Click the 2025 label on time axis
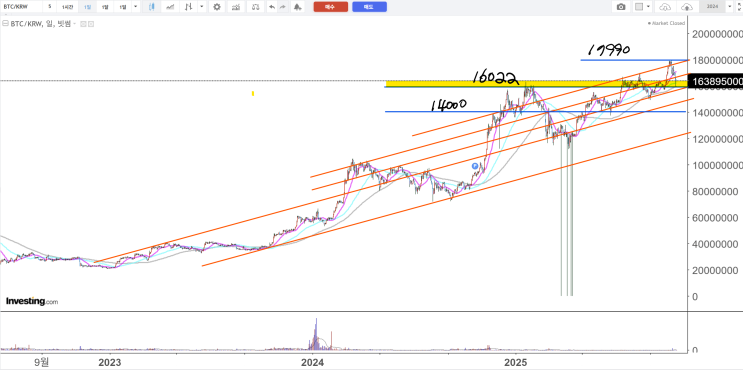The image size is (743, 370). click(x=516, y=363)
